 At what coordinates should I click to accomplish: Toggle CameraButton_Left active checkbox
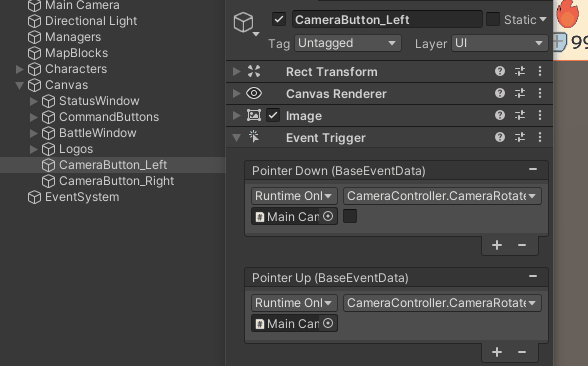[x=279, y=20]
